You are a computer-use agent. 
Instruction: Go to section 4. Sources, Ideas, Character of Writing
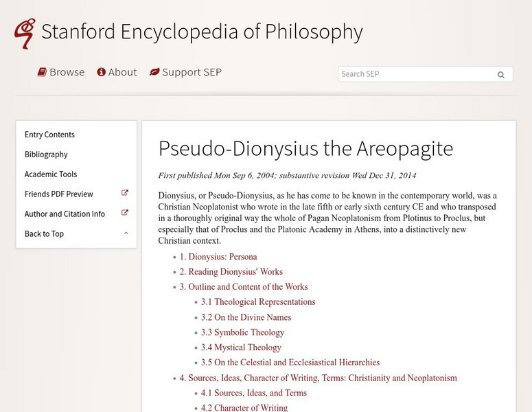(x=319, y=378)
